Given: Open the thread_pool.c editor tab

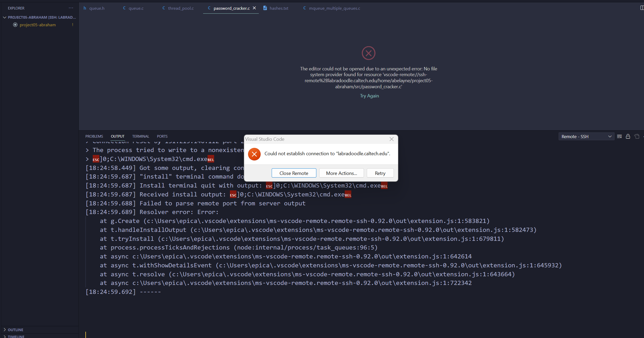Looking at the screenshot, I should pos(181,8).
